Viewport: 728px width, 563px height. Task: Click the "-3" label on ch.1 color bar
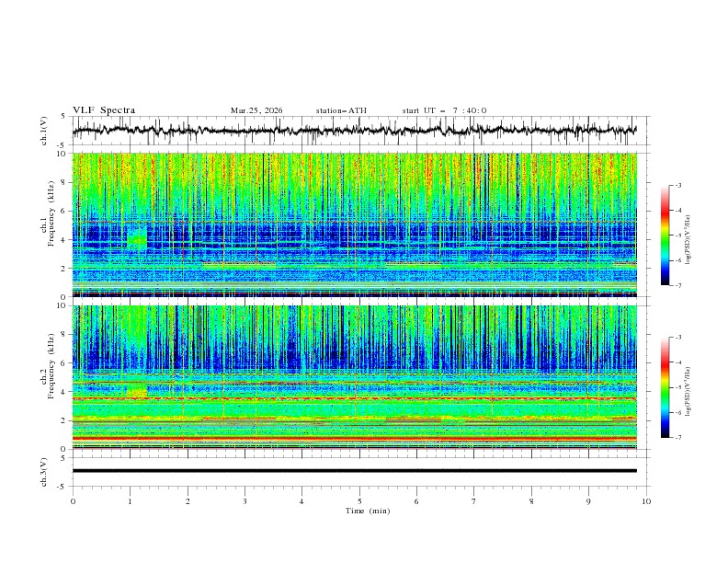pos(678,185)
